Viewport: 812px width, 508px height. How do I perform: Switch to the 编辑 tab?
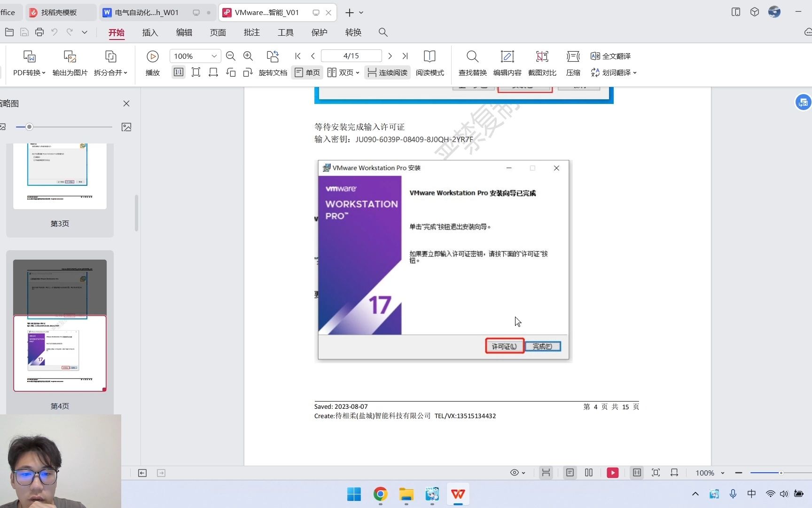coord(184,32)
